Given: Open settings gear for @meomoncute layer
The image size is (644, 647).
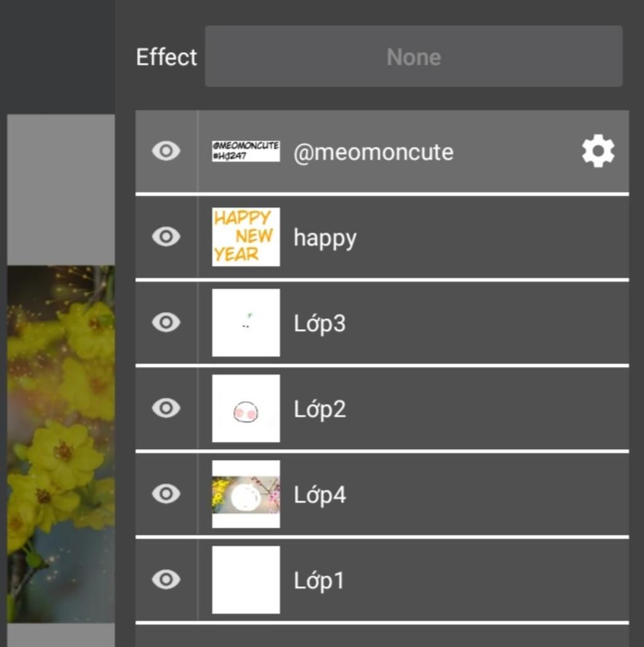Looking at the screenshot, I should [x=597, y=151].
